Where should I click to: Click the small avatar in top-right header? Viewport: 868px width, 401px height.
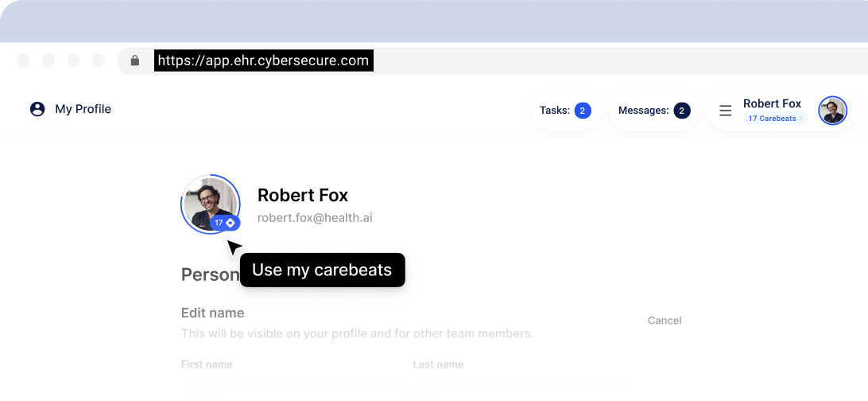tap(832, 111)
